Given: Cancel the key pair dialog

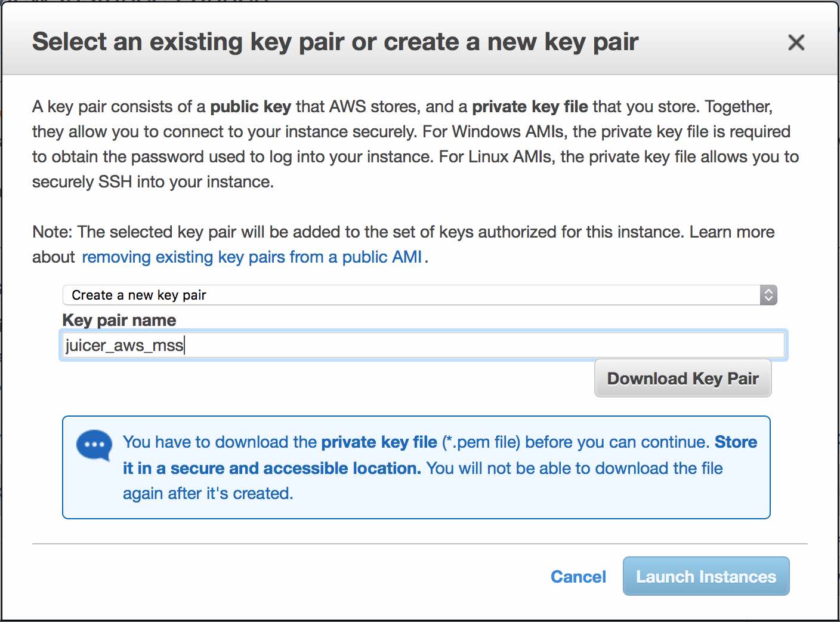Looking at the screenshot, I should pos(578,577).
